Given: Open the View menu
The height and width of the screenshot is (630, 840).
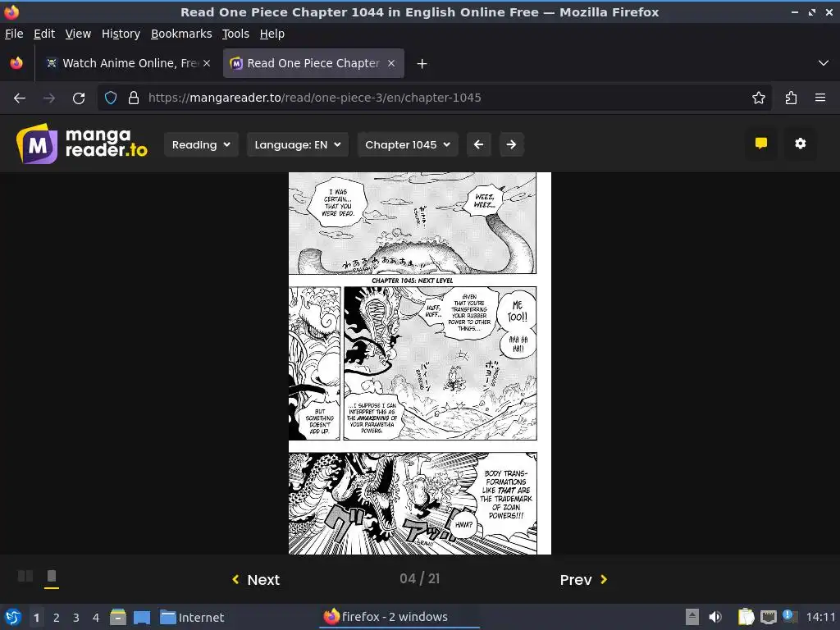Looking at the screenshot, I should pos(78,34).
